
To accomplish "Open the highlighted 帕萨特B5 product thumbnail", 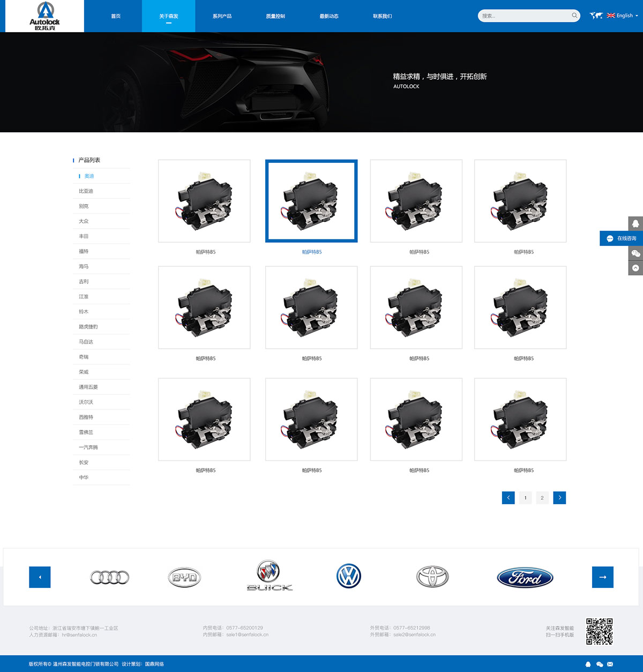I will pyautogui.click(x=311, y=201).
